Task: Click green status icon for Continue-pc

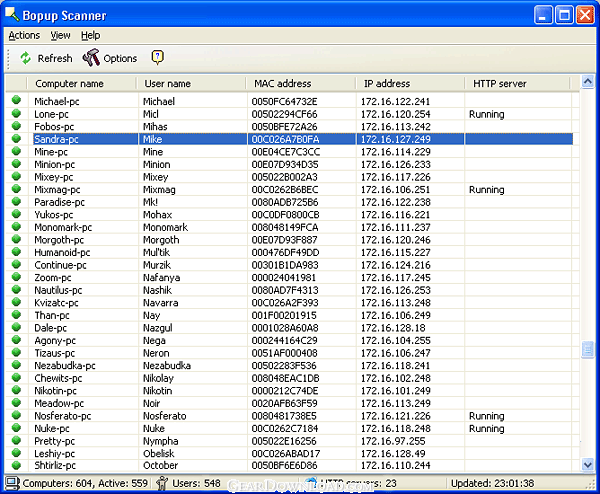Action: [x=16, y=264]
